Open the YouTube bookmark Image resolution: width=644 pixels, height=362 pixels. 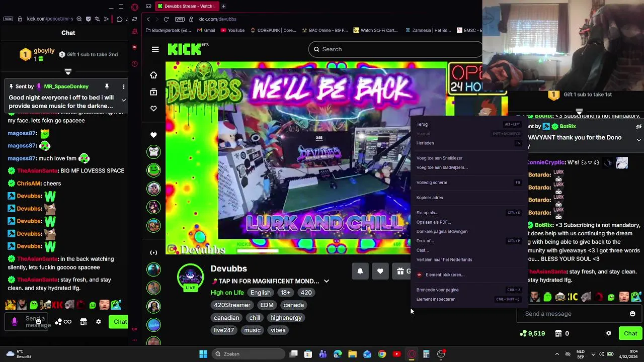(232, 30)
